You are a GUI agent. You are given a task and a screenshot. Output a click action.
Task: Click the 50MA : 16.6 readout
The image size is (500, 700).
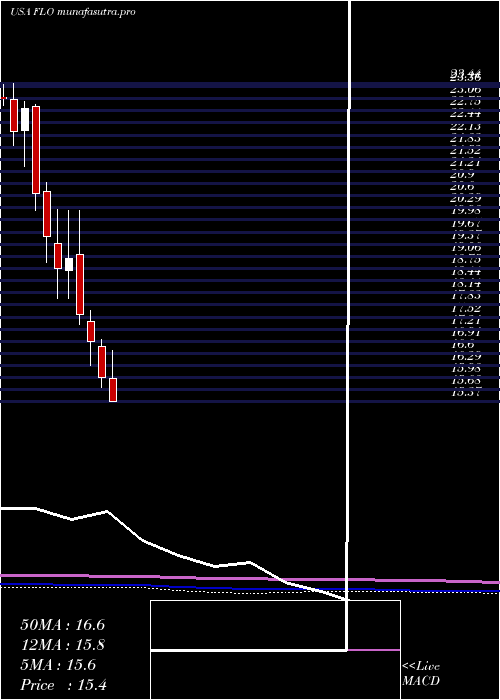click(62, 625)
